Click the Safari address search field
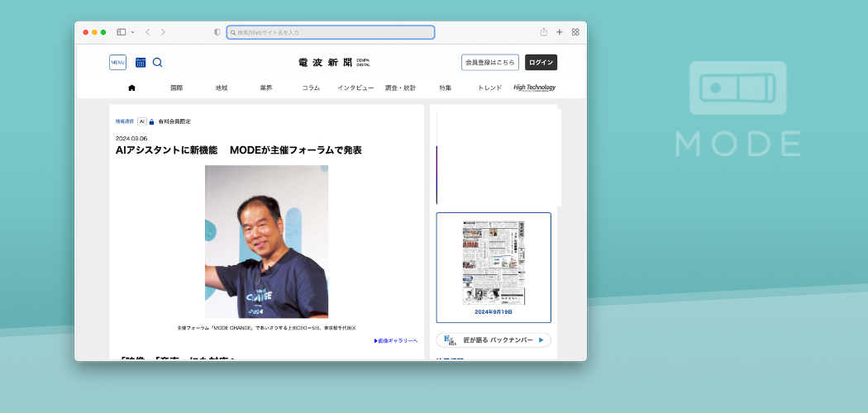This screenshot has height=413, width=868. [x=331, y=32]
